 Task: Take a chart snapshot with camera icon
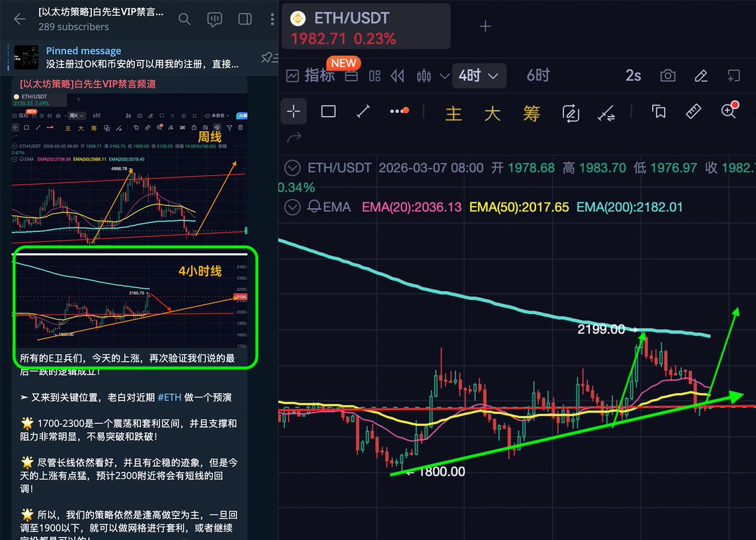668,76
